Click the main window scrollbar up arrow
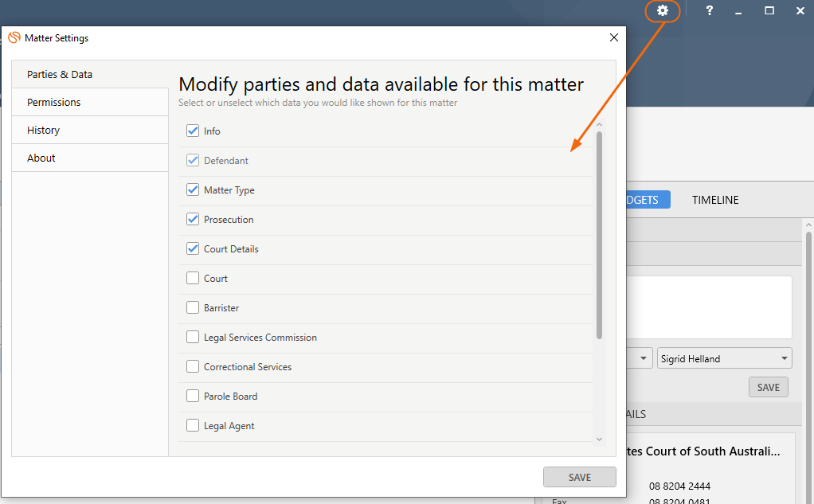Viewport: 814px width, 504px height. pos(808,225)
